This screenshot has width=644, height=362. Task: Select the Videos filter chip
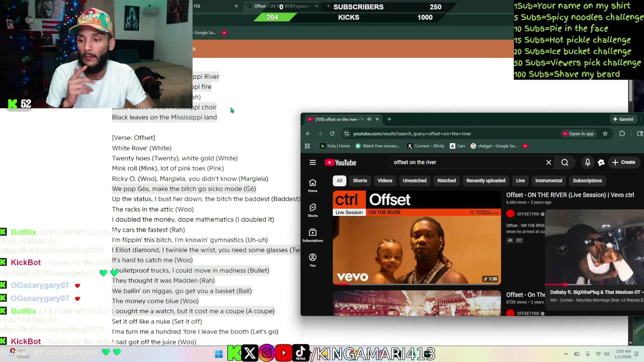click(x=385, y=180)
